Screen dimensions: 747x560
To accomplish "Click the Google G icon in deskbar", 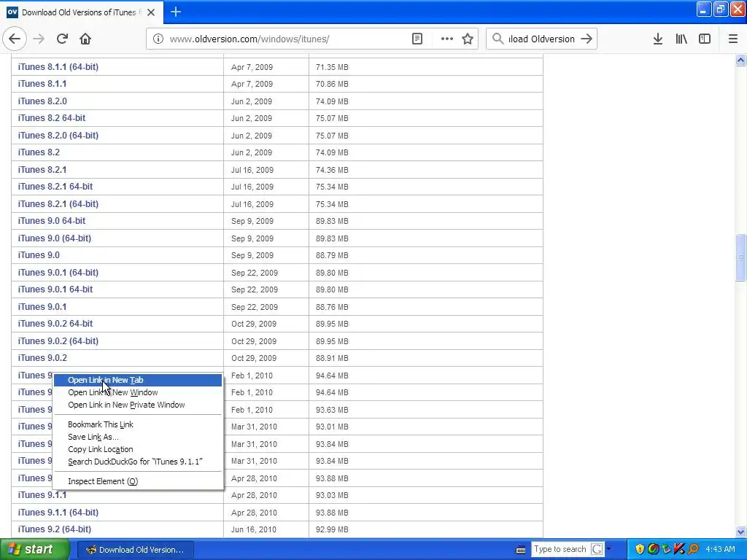I will 597,550.
